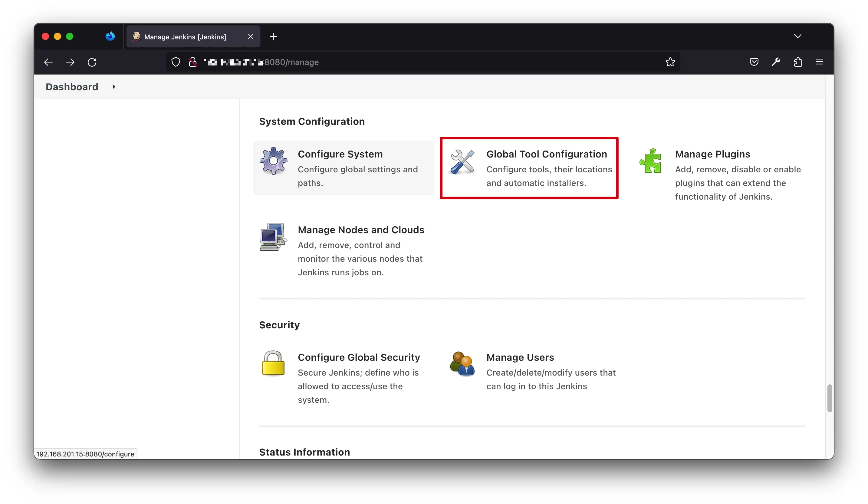Screen dimensions: 868x504
Task: Click the Manage Users people icon
Action: point(462,364)
